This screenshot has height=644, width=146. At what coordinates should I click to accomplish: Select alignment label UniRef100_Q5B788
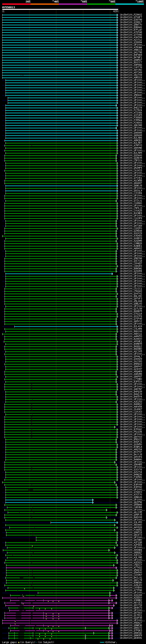point(131,259)
